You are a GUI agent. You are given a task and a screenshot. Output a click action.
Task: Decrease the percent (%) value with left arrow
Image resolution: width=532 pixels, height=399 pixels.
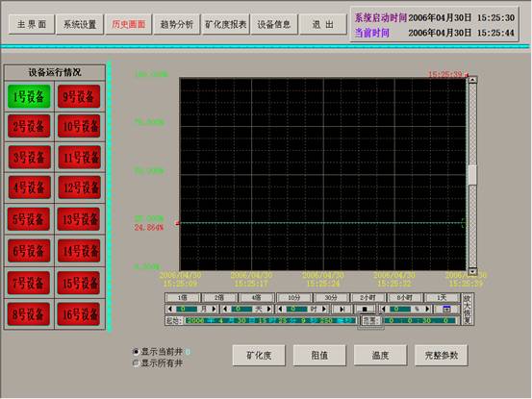click(384, 309)
